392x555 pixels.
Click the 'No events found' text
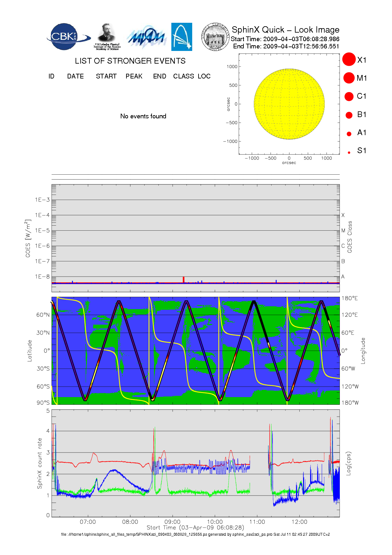[143, 116]
